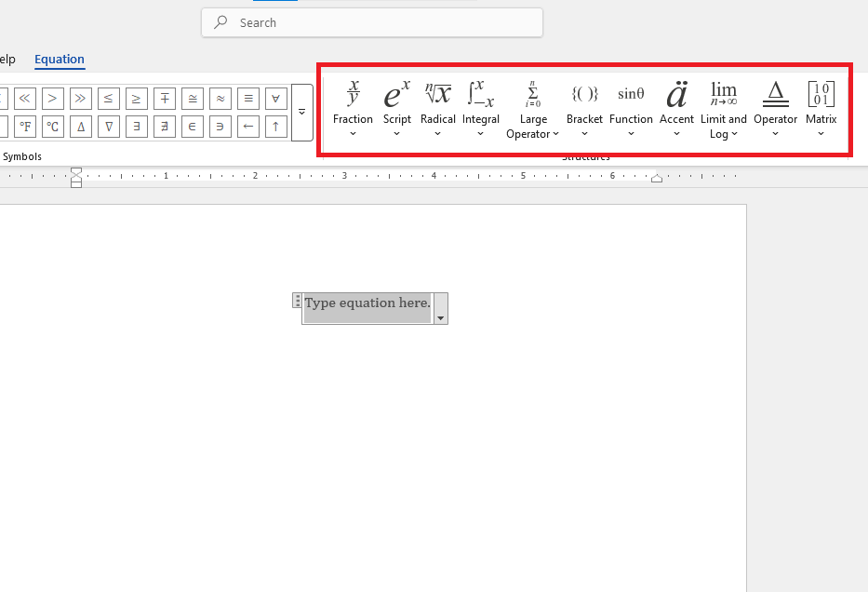Insert the for-all (∀) symbol

[275, 99]
